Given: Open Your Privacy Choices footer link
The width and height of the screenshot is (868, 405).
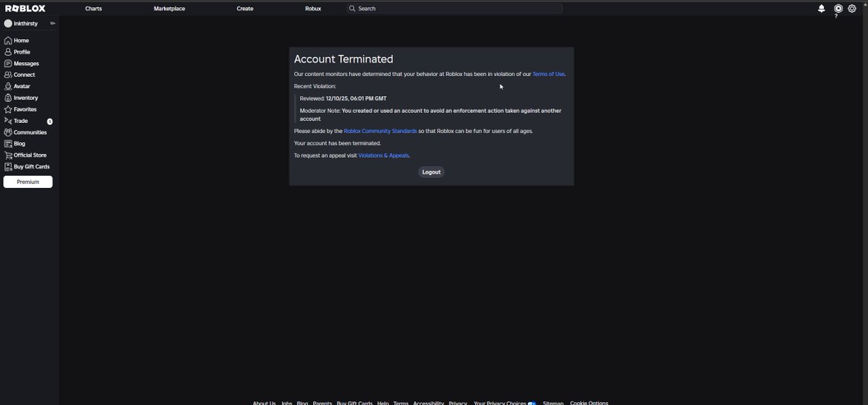Looking at the screenshot, I should click(x=500, y=403).
